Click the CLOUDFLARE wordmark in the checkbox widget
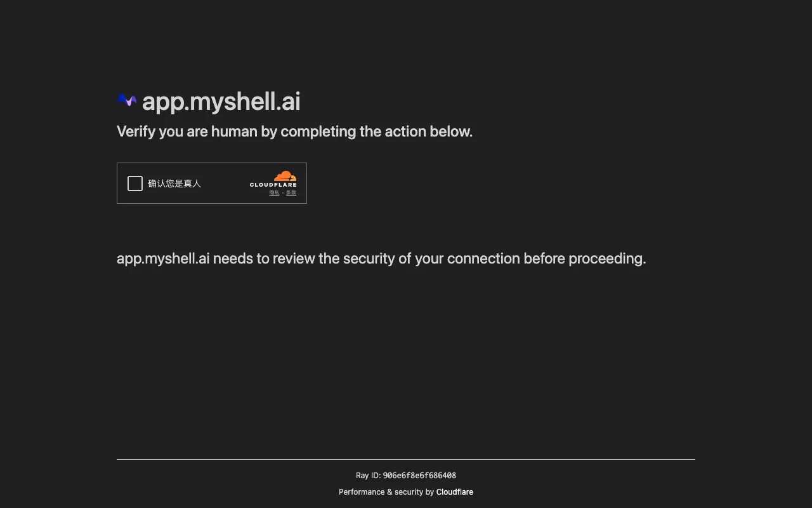This screenshot has height=508, width=812. pos(273,185)
